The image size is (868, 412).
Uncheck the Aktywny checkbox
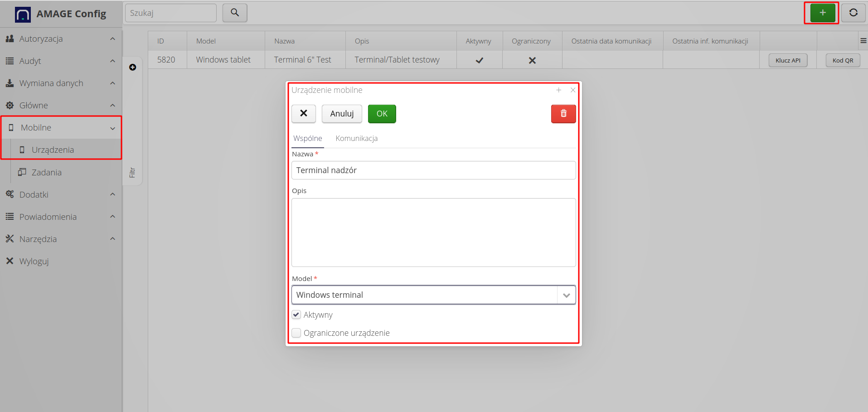296,315
